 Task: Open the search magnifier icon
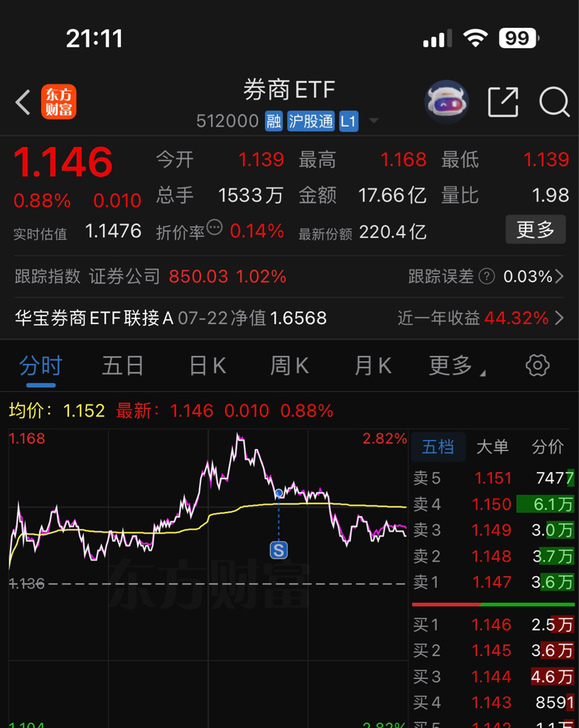tap(554, 101)
